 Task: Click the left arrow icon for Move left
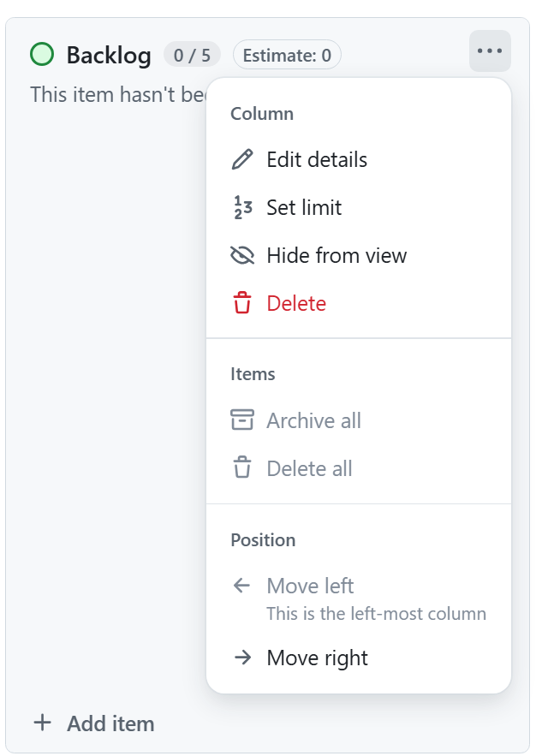click(242, 586)
